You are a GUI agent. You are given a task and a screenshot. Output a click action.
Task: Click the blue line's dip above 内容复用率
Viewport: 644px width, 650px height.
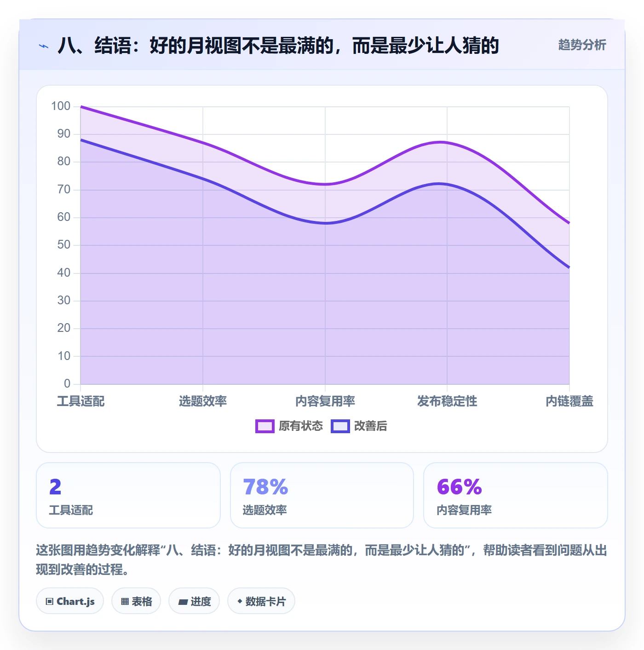coord(325,223)
